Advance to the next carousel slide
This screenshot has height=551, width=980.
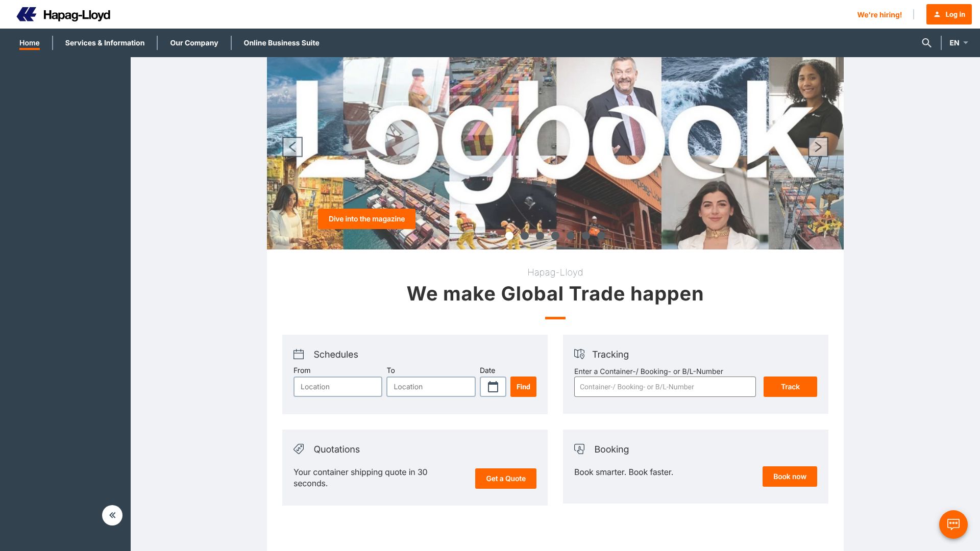click(x=818, y=147)
